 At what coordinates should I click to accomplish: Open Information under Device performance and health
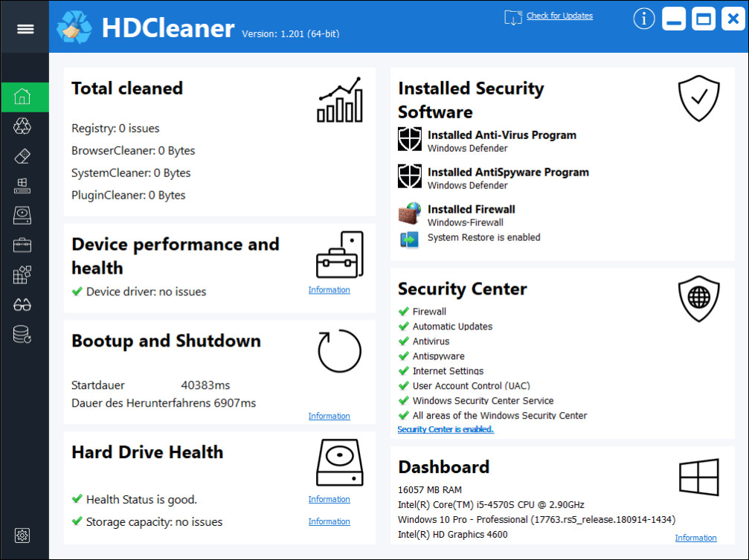(x=329, y=289)
